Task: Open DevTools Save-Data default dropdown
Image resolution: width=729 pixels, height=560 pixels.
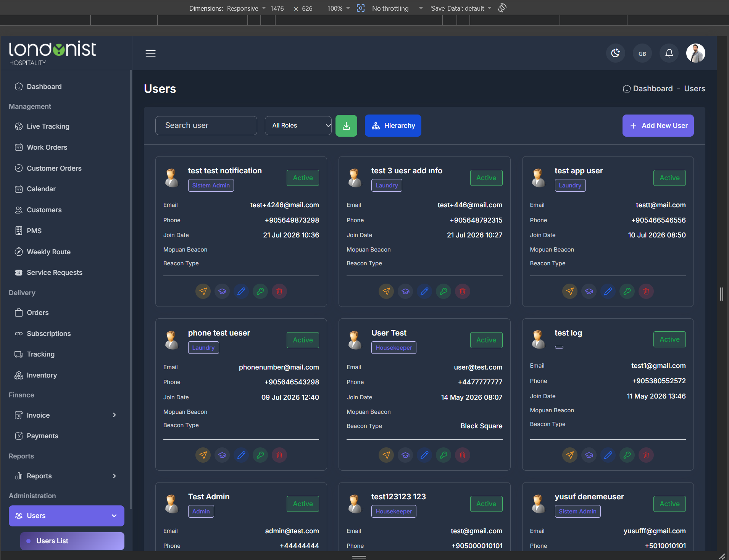Action: coord(461,8)
